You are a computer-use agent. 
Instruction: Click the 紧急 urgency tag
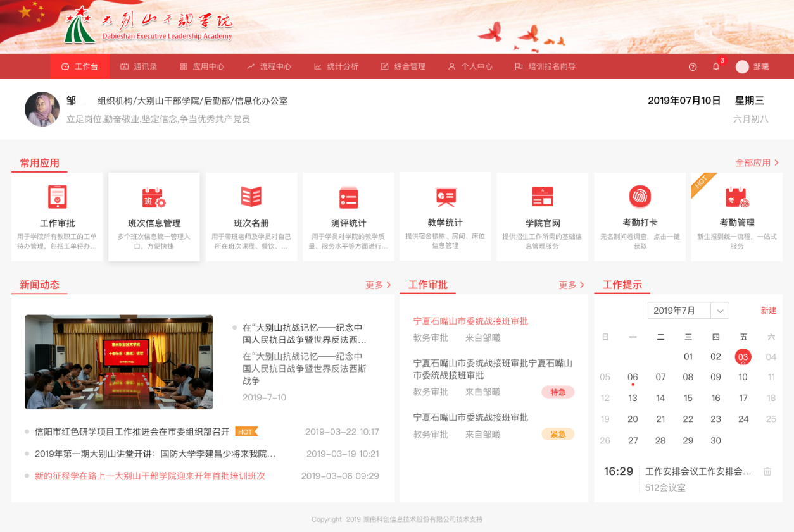558,434
